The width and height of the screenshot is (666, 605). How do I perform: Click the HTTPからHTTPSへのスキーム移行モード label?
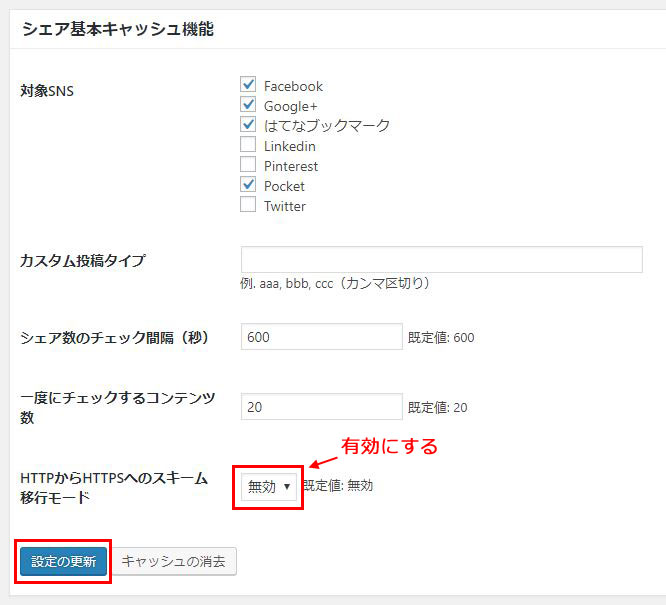click(x=114, y=488)
